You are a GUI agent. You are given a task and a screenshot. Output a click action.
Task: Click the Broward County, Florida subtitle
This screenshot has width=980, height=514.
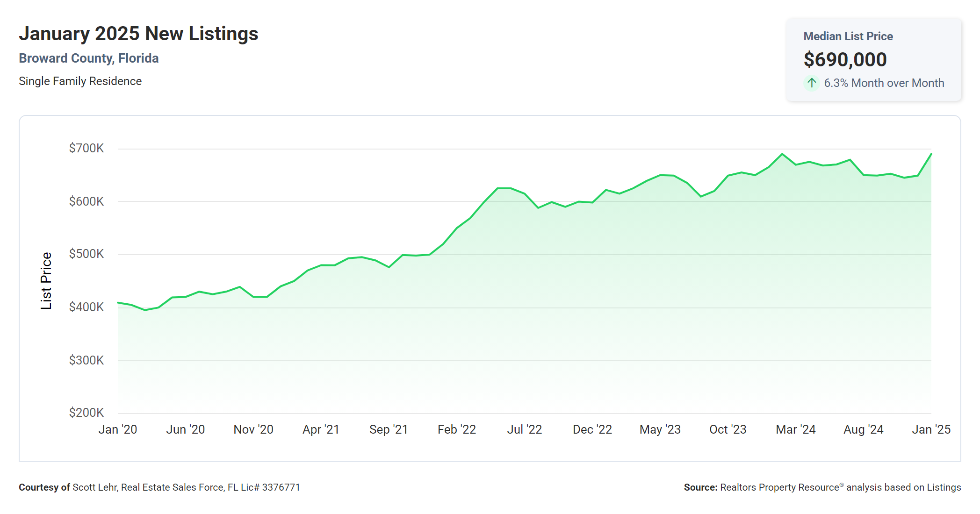[89, 58]
